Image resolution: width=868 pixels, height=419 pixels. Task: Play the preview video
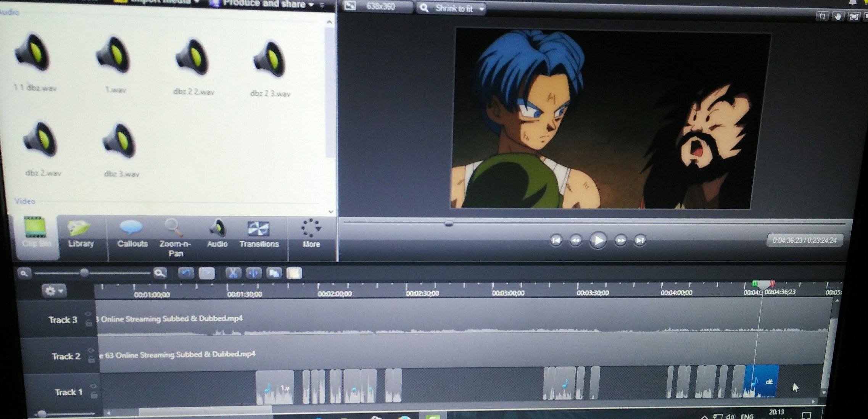(598, 240)
